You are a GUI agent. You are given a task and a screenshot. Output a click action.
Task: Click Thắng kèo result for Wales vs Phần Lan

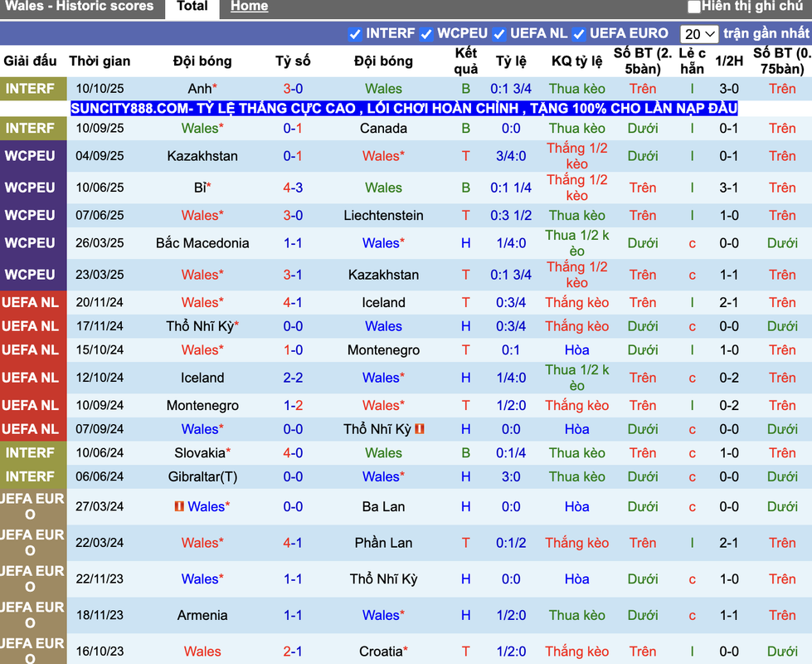577,543
